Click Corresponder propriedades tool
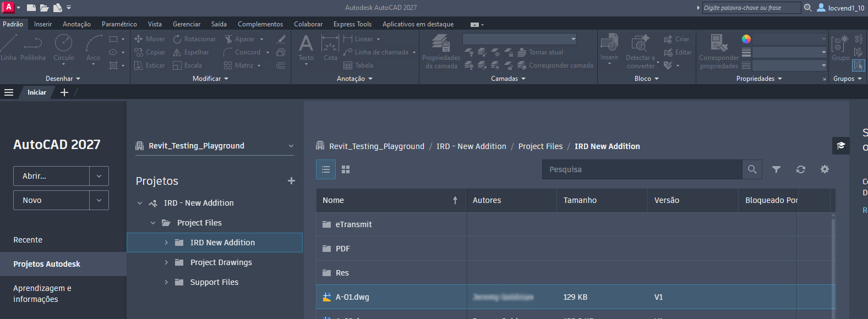This screenshot has width=868, height=319. [x=719, y=51]
